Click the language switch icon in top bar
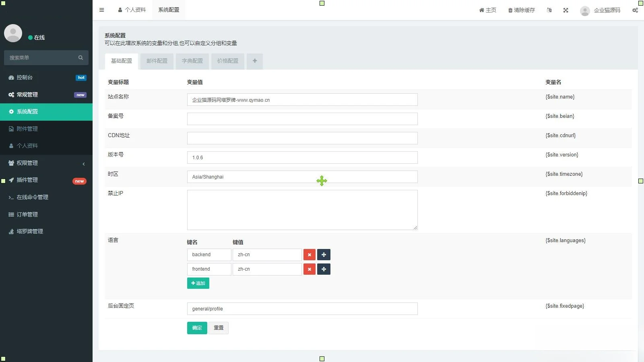This screenshot has width=644, height=362. (549, 10)
